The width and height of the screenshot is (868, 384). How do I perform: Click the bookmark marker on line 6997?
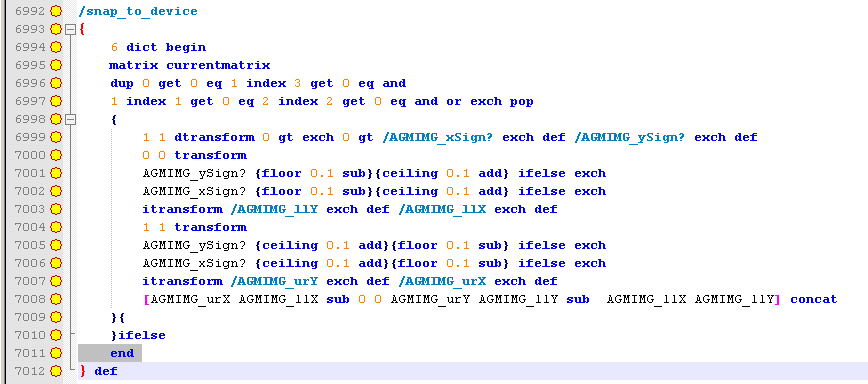(56, 101)
